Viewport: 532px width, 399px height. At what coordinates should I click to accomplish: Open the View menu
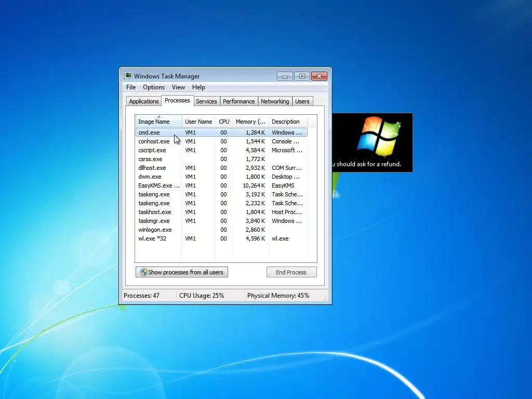pyautogui.click(x=178, y=87)
